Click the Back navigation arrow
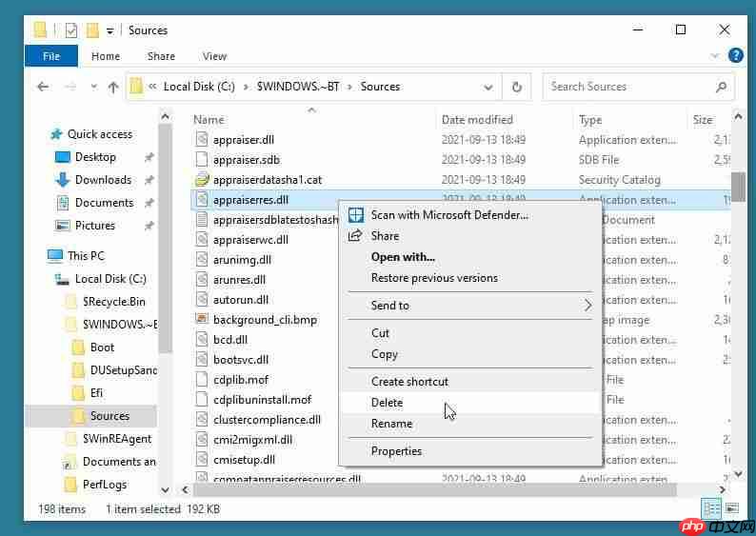The image size is (756, 536). coord(43,87)
